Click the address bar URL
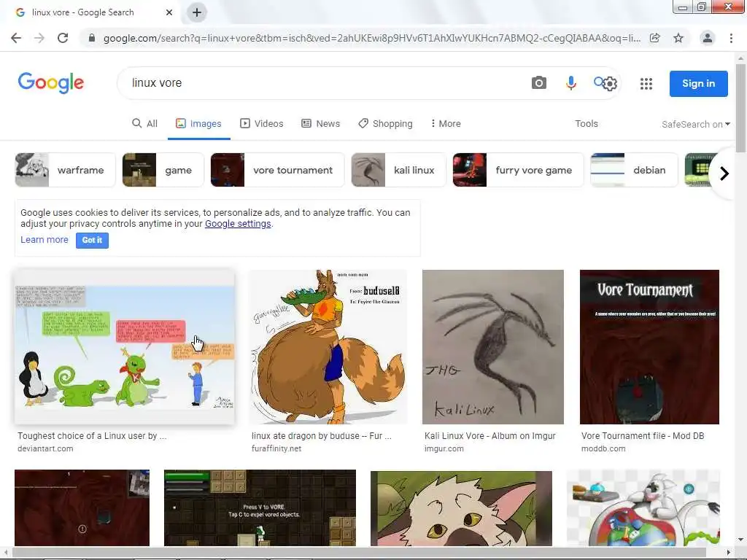Screen dimensions: 747x560 [371, 38]
